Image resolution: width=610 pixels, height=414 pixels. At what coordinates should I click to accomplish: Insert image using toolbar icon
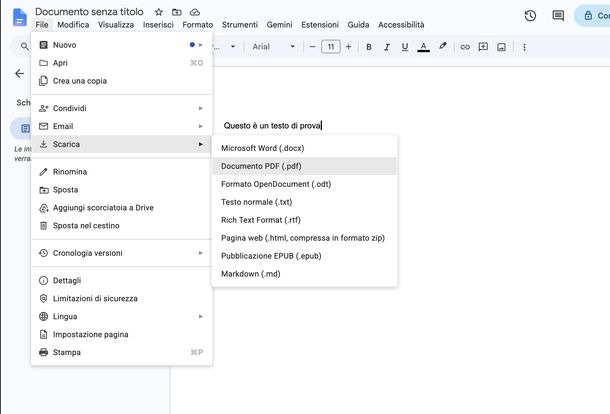(502, 47)
